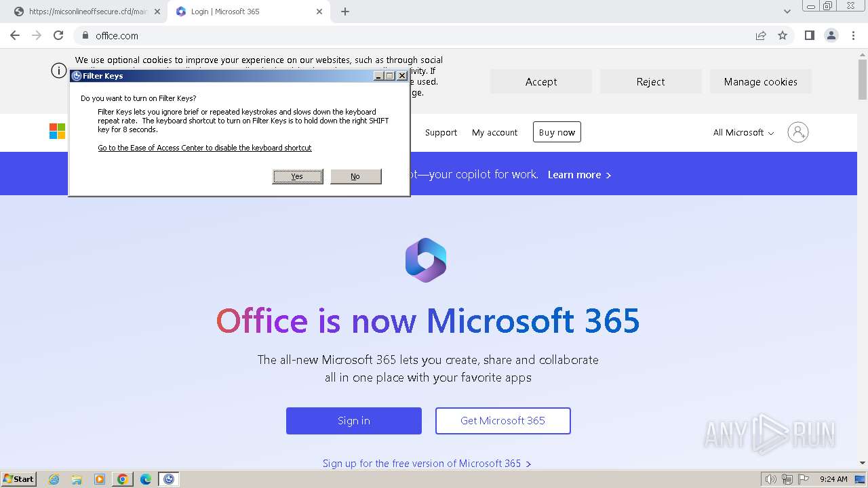868x488 pixels.
Task: Open File Explorer from taskbar
Action: coord(77,479)
